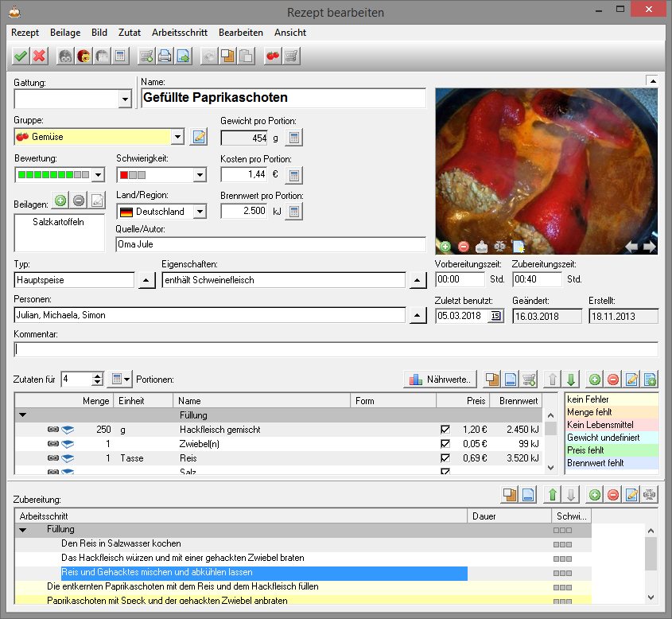
Task: Click the red minus icon above the ingredients table
Action: pyautogui.click(x=613, y=380)
